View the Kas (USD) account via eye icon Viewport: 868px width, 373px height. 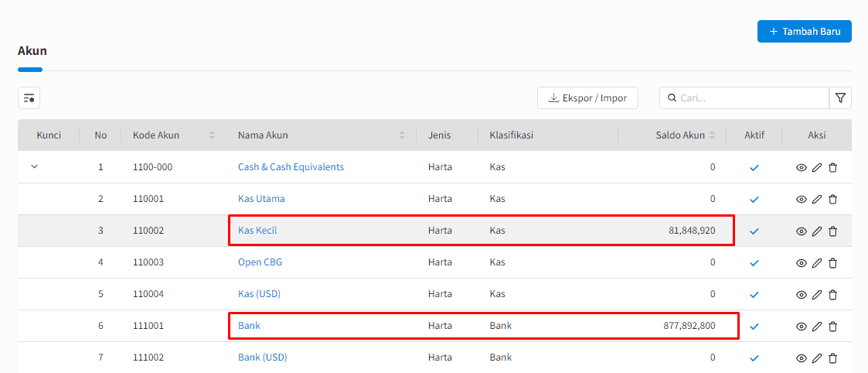pos(801,295)
